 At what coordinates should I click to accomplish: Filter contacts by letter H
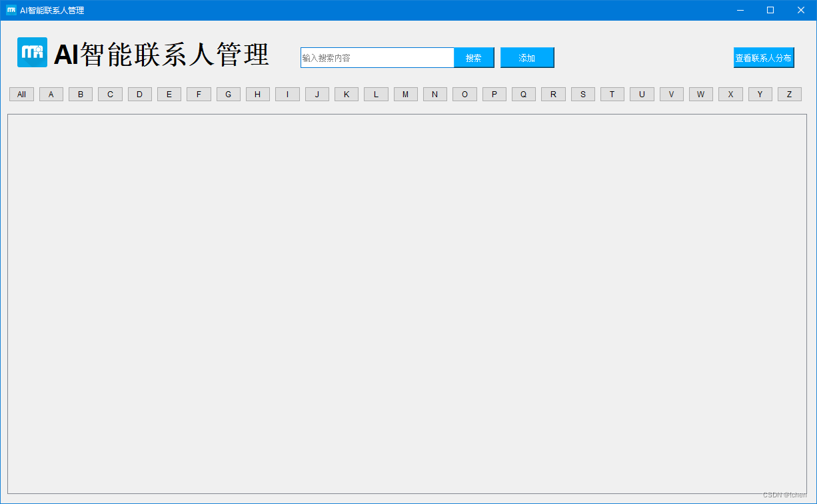coord(258,95)
